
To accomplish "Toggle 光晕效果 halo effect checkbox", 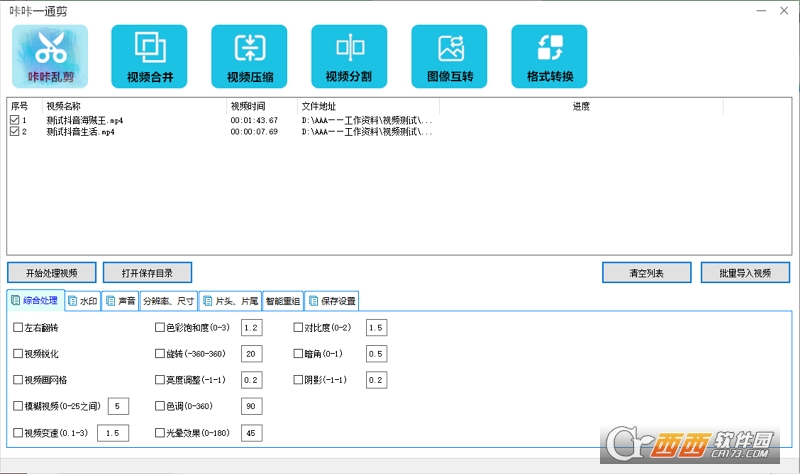I will [x=160, y=433].
